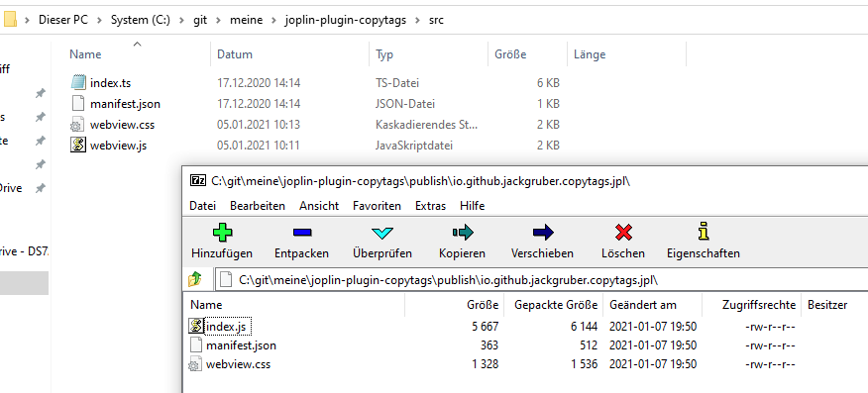This screenshot has height=393, width=868.
Task: Expand the chevron after joplin-plugin-copytags breadcrumb
Action: (x=418, y=21)
